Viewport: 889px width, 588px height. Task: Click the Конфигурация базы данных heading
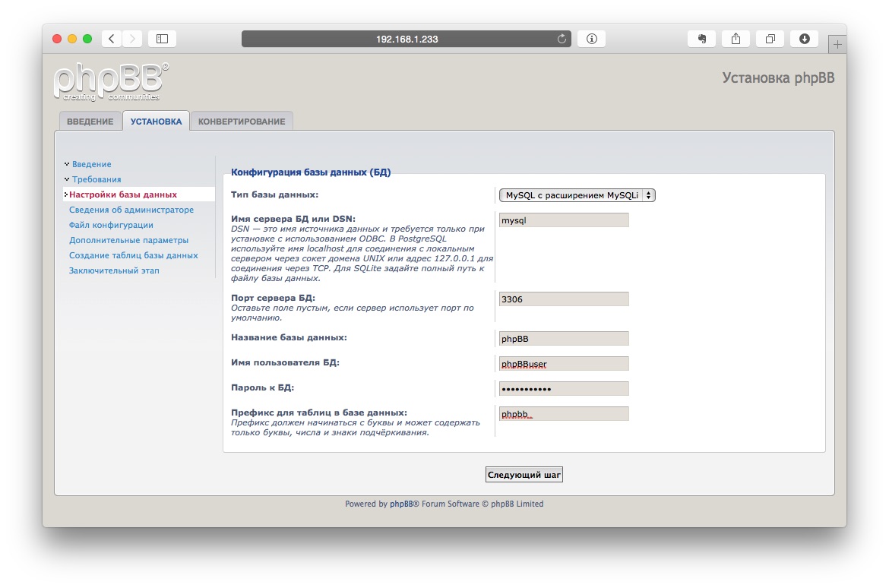[311, 172]
